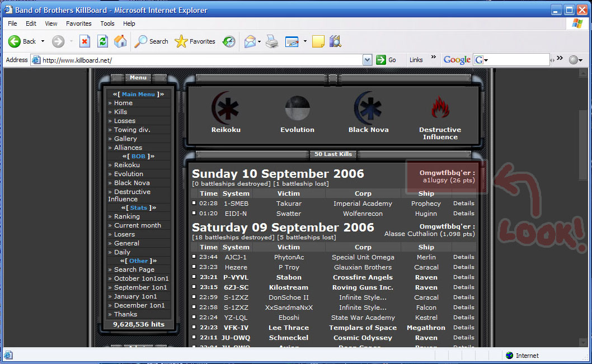Image resolution: width=592 pixels, height=364 pixels.
Task: Click the Evolution corporation logo
Action: [x=298, y=108]
